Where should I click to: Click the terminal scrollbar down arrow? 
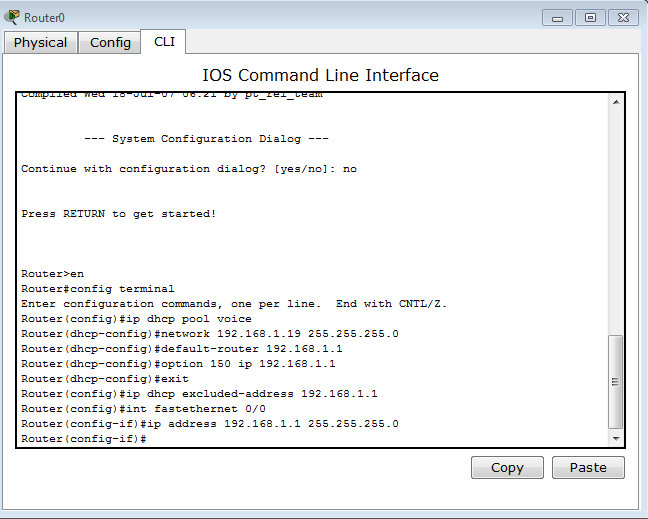coord(616,438)
